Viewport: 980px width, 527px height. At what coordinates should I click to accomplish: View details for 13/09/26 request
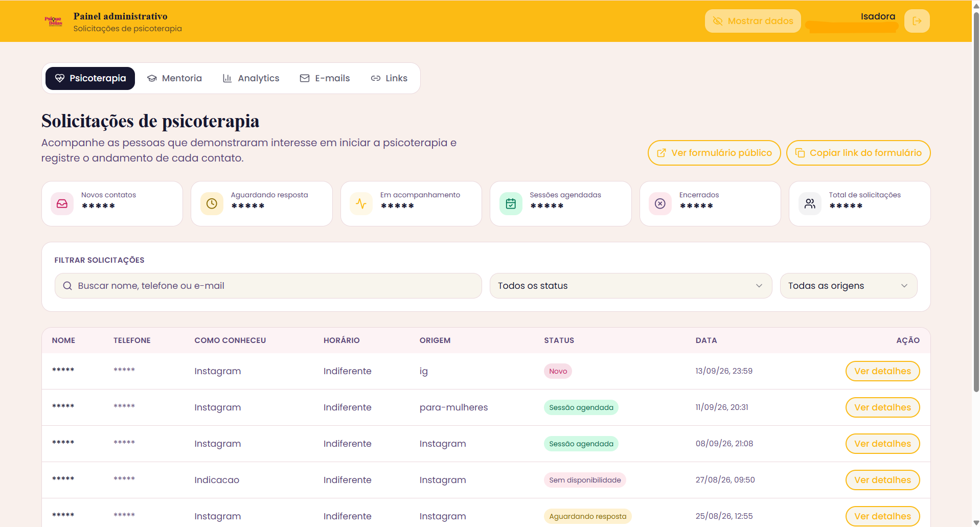pos(882,371)
